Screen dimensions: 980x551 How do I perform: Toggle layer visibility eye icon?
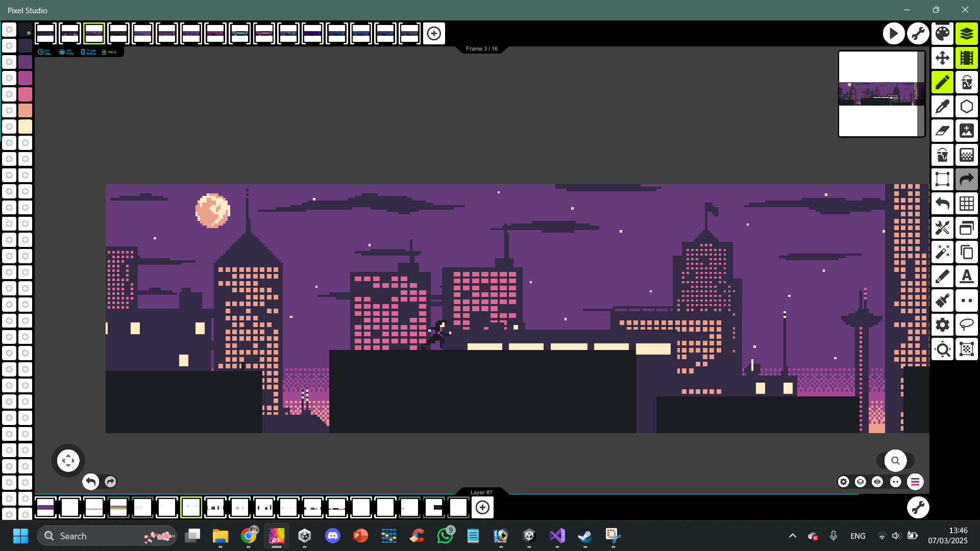[877, 482]
